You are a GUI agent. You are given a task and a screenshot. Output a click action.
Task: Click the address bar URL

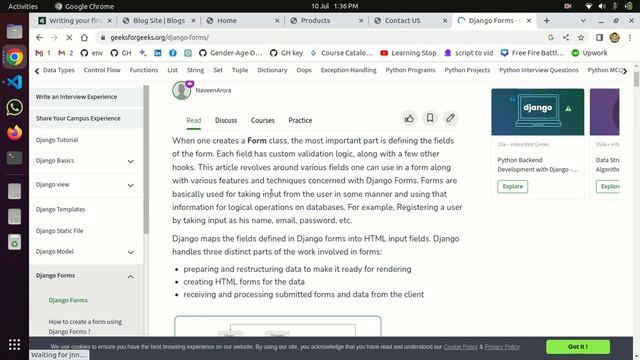coord(159,38)
